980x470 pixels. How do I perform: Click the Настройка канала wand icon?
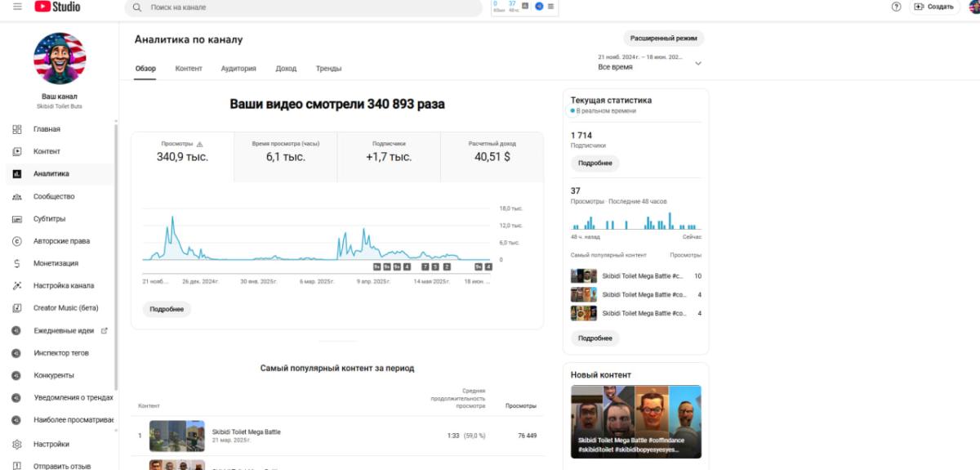coord(17,286)
